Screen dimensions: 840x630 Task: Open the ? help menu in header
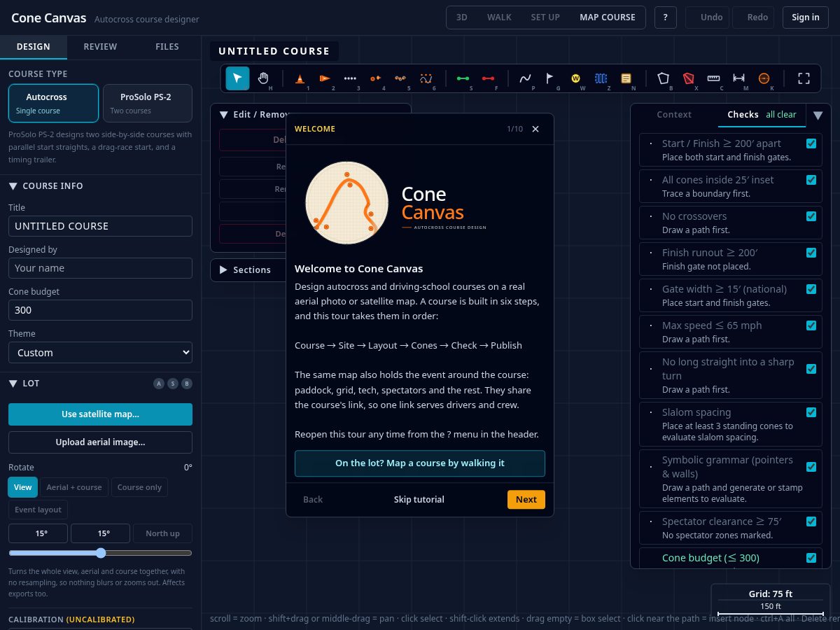[x=665, y=17]
